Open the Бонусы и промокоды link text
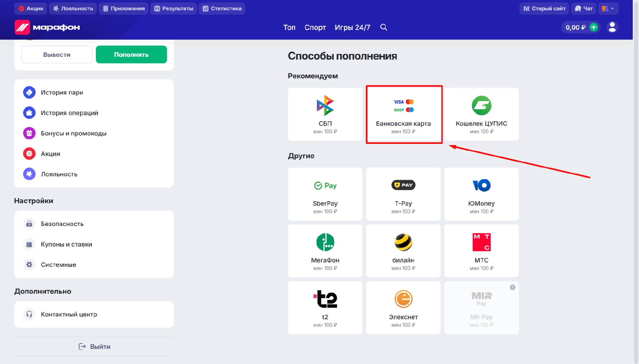This screenshot has width=639, height=364. pos(74,133)
